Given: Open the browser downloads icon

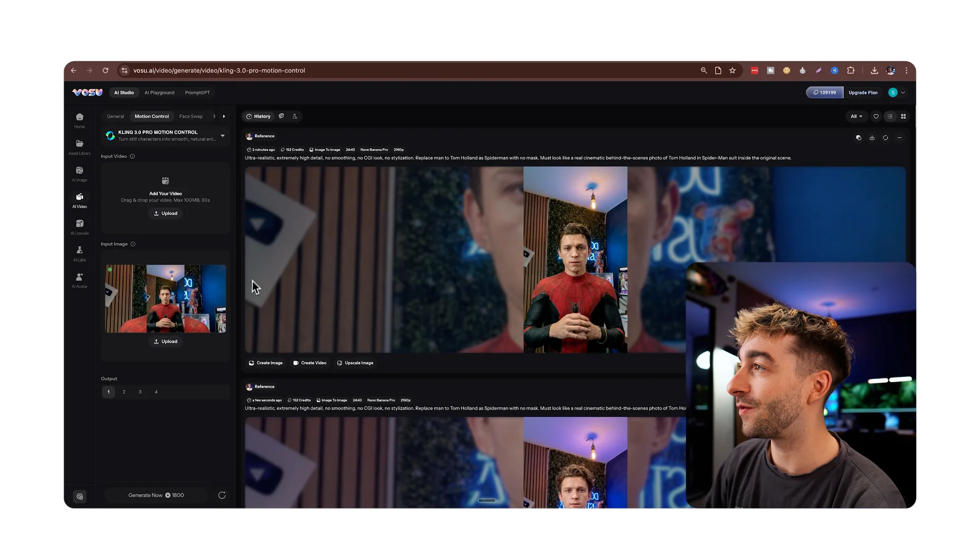Looking at the screenshot, I should [874, 70].
